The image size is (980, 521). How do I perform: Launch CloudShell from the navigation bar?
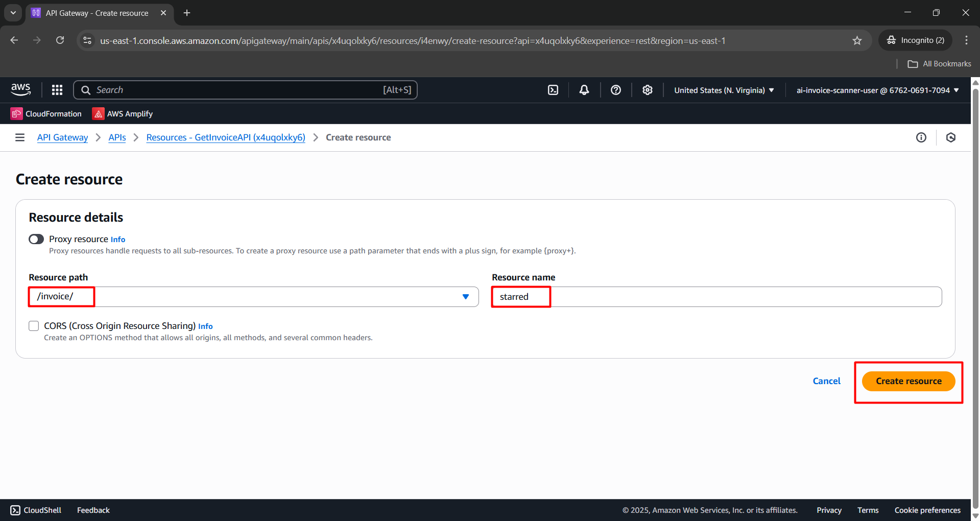553,89
